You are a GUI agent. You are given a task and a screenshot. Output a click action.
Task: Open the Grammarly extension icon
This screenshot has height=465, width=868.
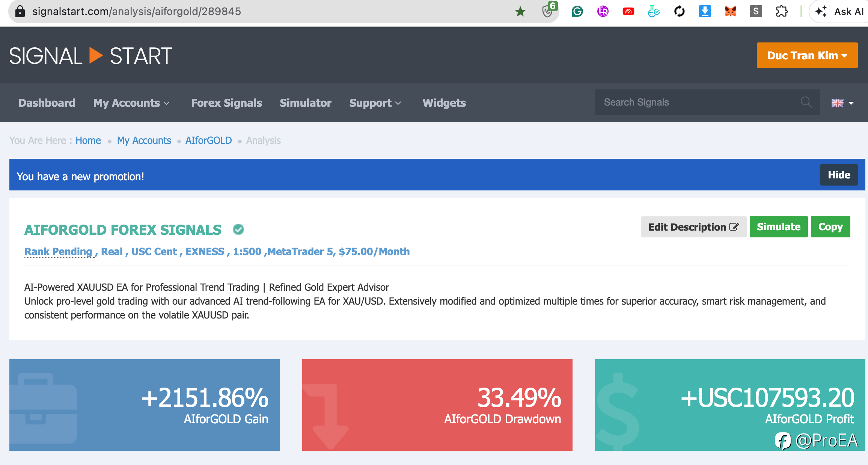[577, 12]
